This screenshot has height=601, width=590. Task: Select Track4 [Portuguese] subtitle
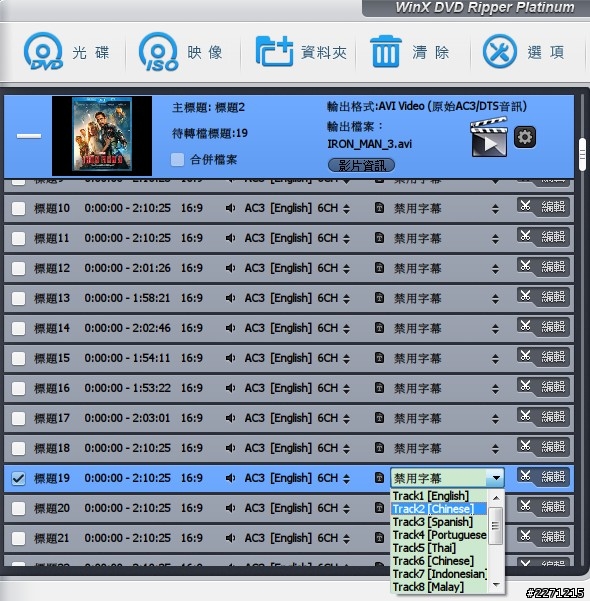coord(439,535)
